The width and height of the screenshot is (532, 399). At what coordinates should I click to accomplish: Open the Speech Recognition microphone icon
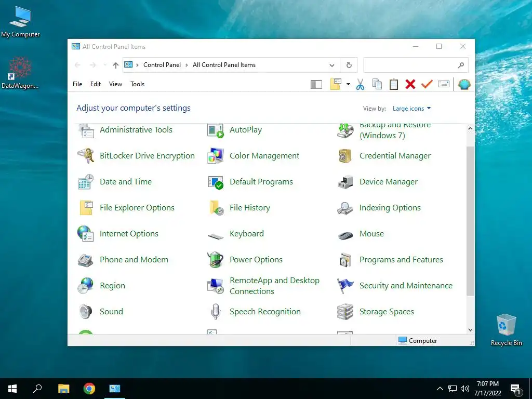[216, 312]
